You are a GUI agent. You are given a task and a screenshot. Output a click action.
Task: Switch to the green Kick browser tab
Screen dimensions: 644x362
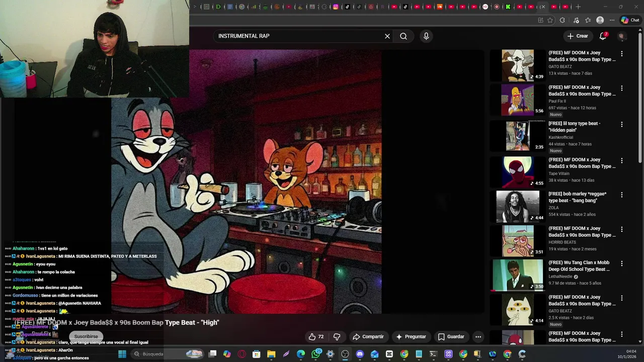[508, 7]
